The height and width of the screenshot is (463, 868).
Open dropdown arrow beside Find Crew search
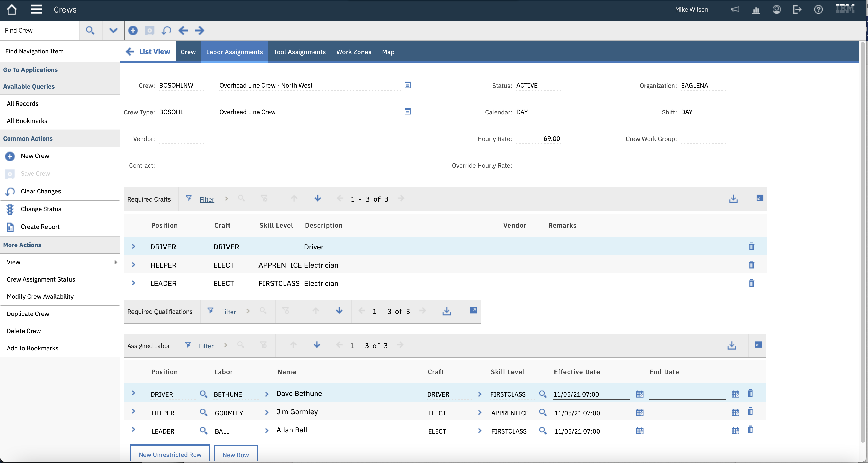click(x=113, y=31)
